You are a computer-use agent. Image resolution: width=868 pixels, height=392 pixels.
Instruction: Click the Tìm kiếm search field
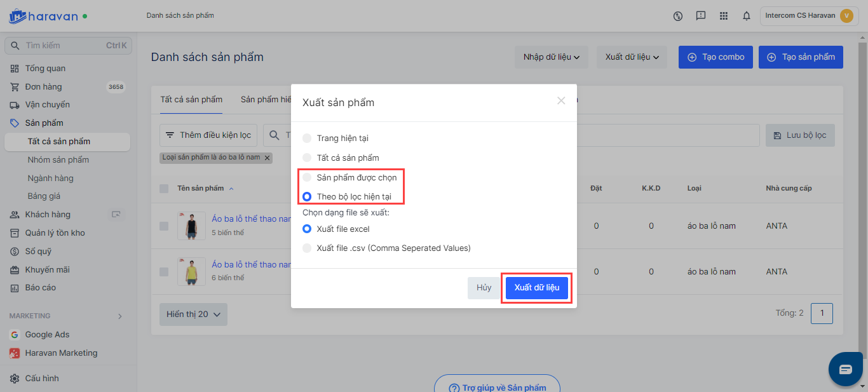67,46
